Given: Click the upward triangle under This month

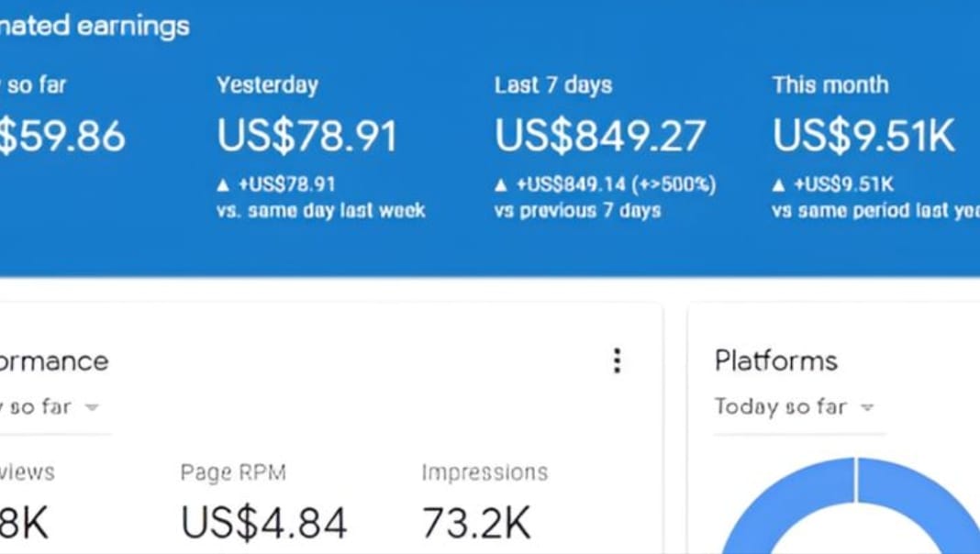Looking at the screenshot, I should (x=778, y=185).
